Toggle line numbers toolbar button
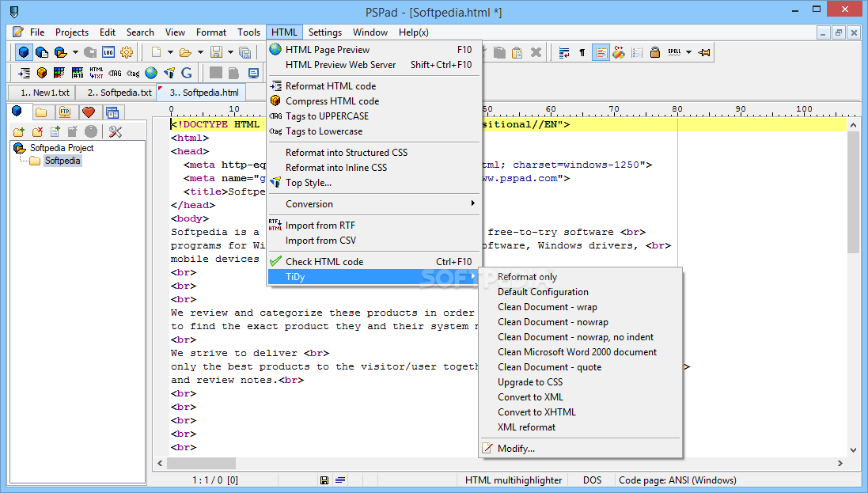Screen dimensions: 868x493 click(637, 52)
